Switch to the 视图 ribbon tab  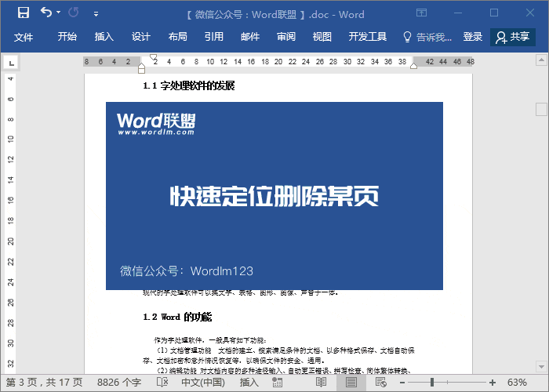point(322,36)
